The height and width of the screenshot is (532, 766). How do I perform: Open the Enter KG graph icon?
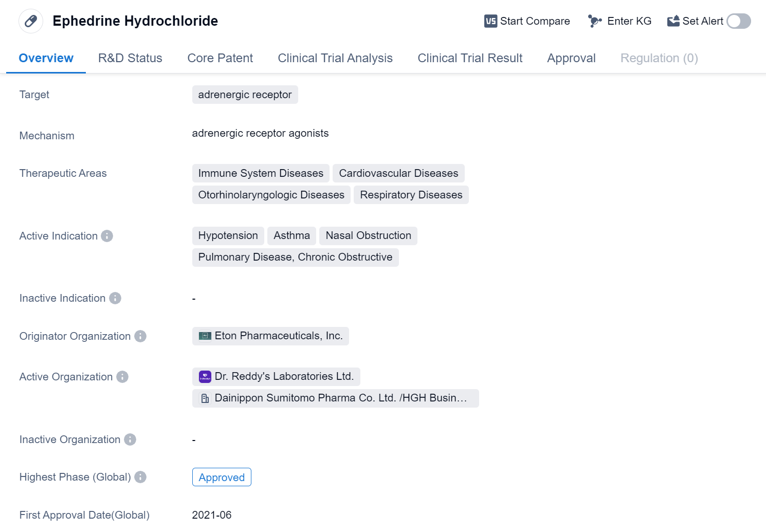tap(595, 21)
